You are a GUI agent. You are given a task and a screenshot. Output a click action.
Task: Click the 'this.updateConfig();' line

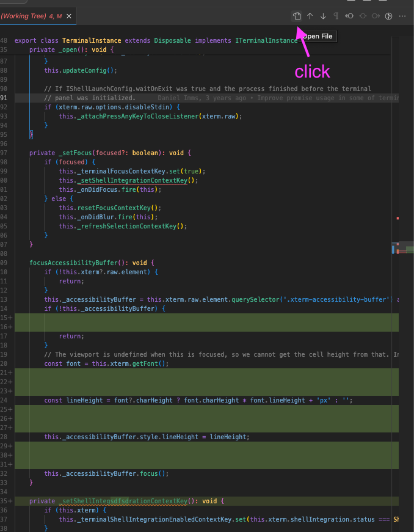tap(81, 71)
